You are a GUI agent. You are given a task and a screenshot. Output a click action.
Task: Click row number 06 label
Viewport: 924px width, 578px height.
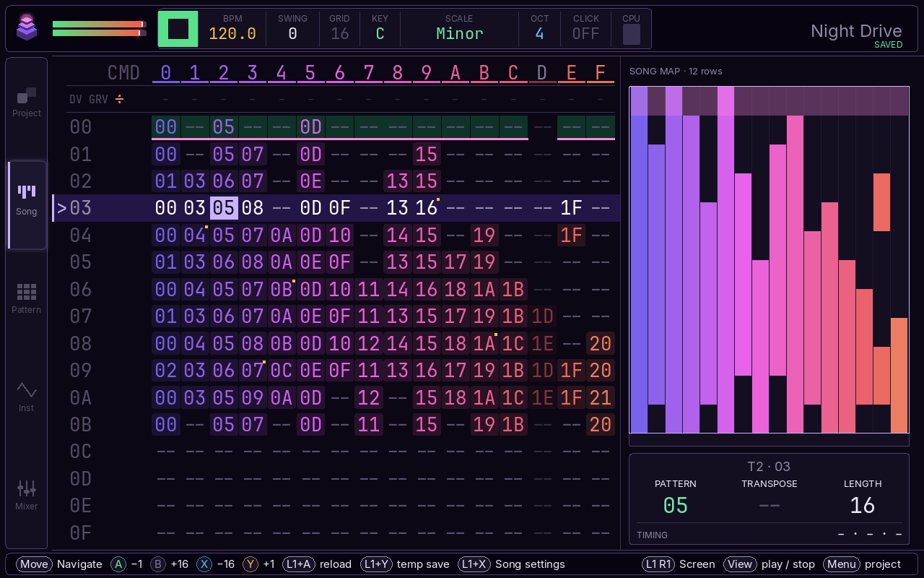81,289
